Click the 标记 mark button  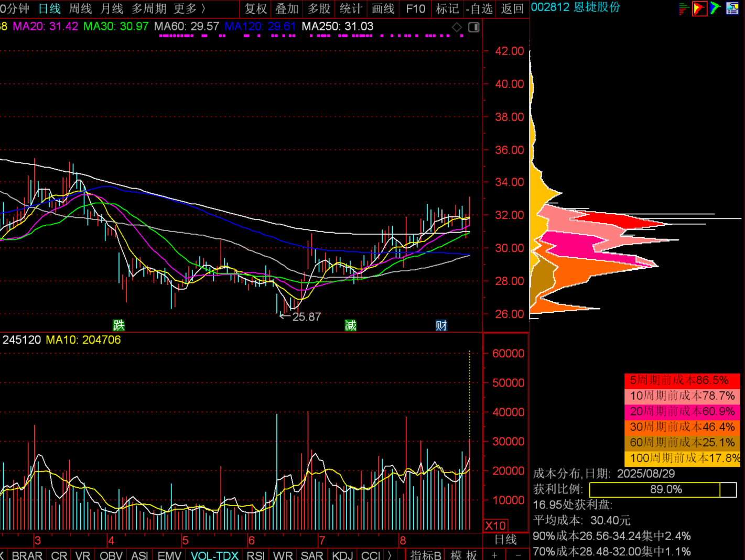click(x=447, y=9)
